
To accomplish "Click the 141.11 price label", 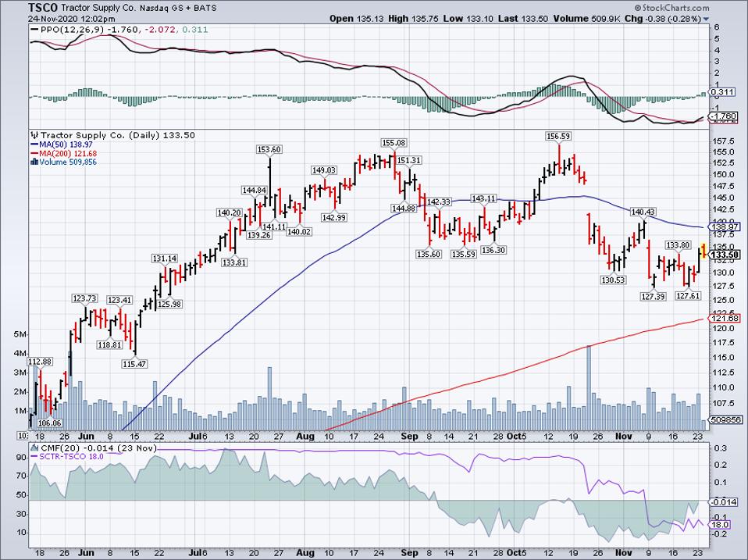I will coord(274,227).
